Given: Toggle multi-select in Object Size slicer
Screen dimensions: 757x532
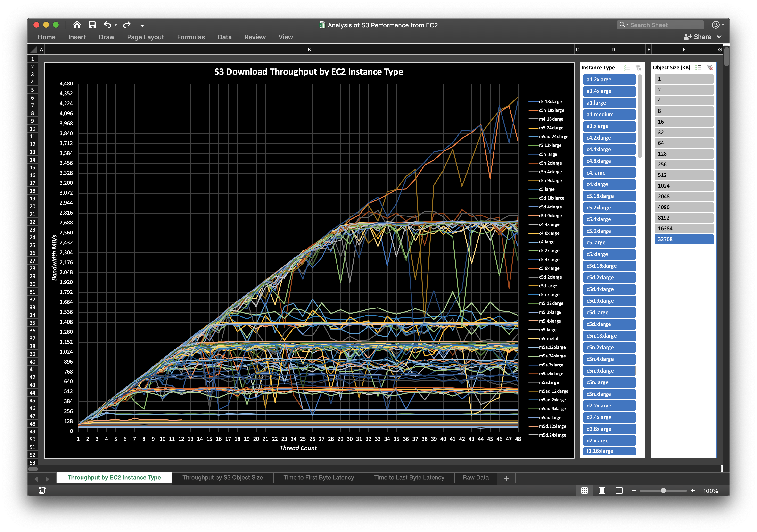Looking at the screenshot, I should point(698,68).
